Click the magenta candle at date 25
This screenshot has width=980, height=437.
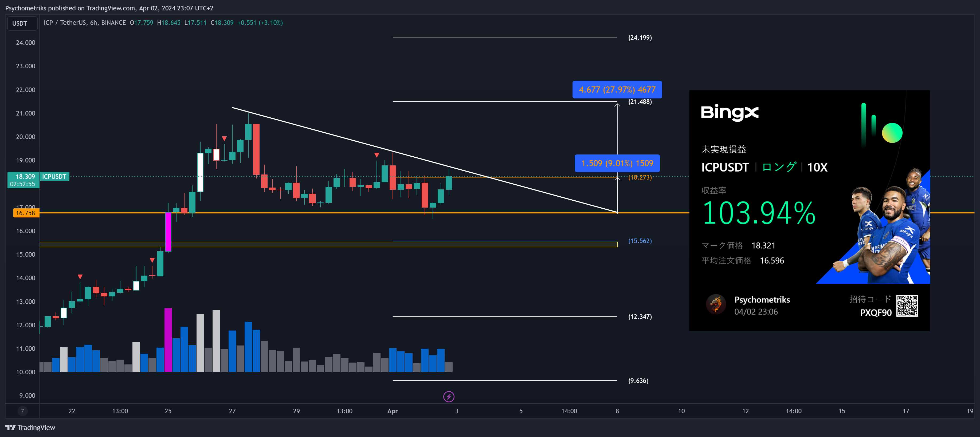168,231
